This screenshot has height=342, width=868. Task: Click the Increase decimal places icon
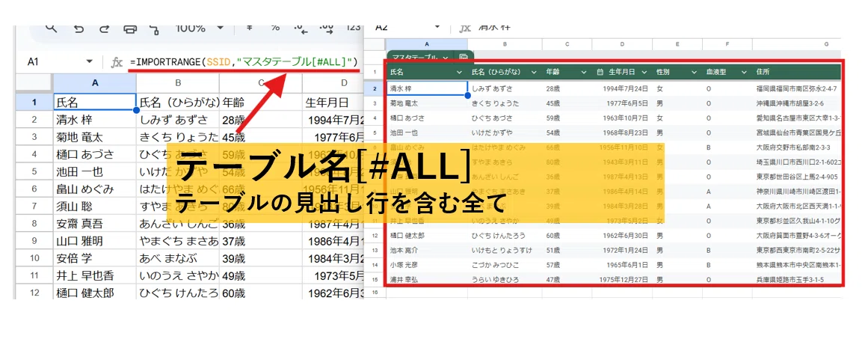click(x=327, y=28)
